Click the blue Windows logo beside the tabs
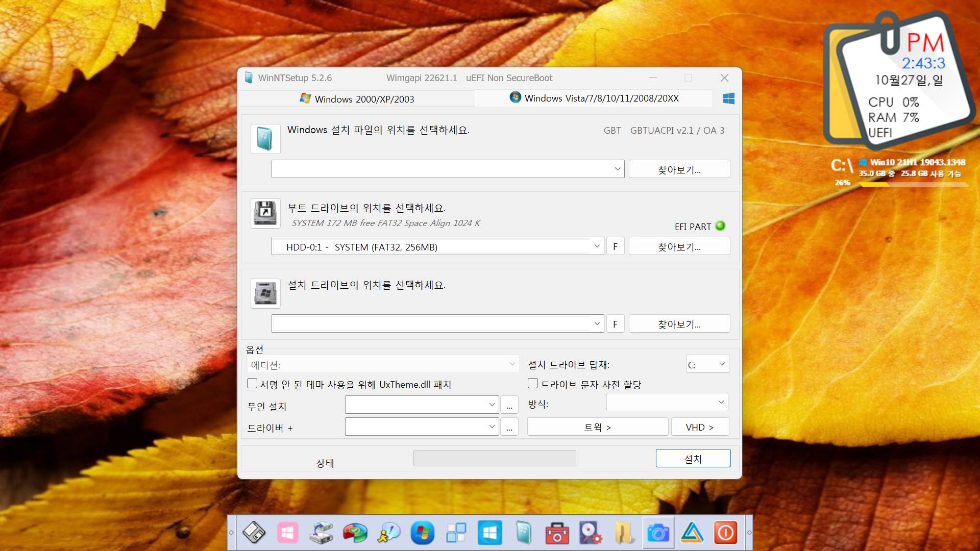 point(728,98)
